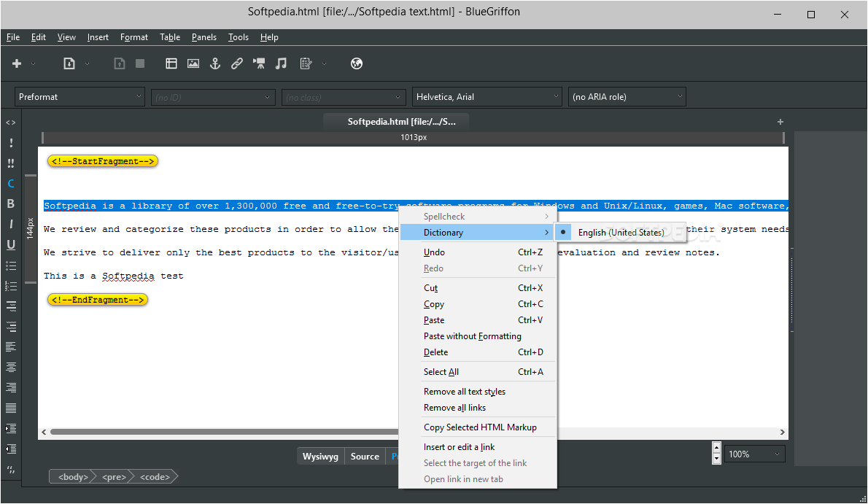Insert a link with the chain icon
The image size is (868, 504).
coord(237,63)
